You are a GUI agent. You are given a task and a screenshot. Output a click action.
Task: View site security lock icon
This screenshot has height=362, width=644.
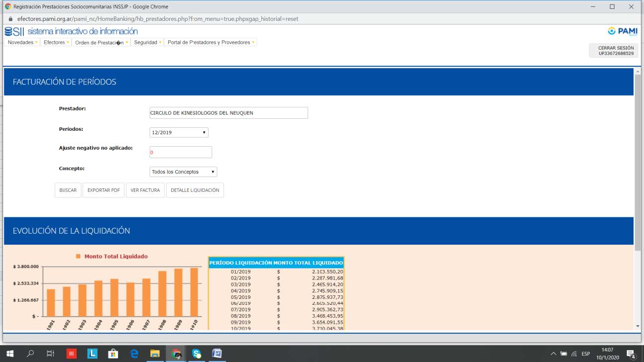point(10,19)
